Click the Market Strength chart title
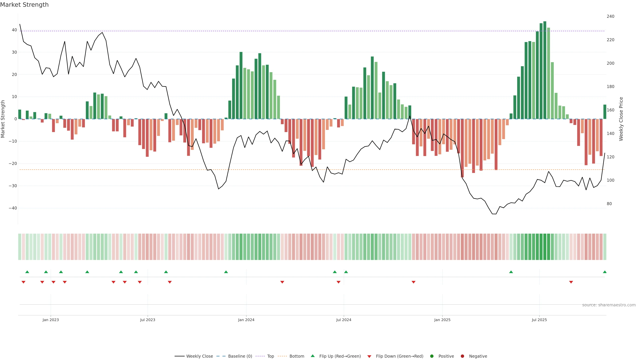 [x=24, y=5]
